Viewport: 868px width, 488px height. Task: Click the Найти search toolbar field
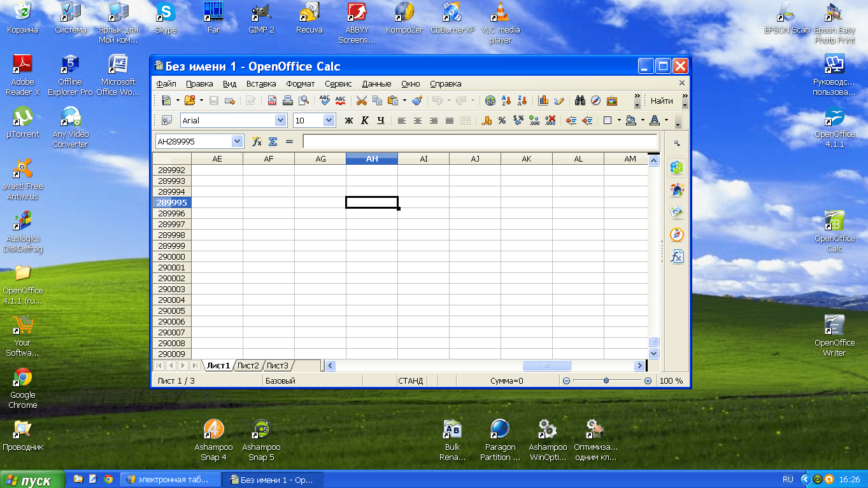tap(662, 101)
